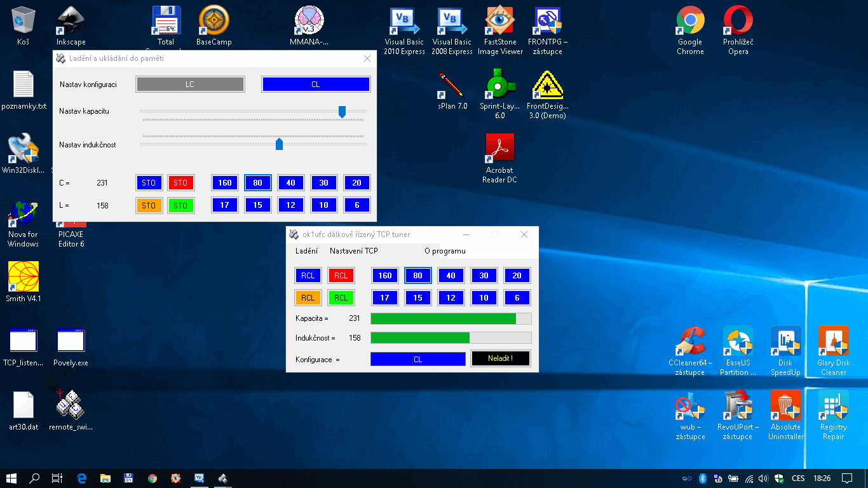The width and height of the screenshot is (868, 488).
Task: Click Edge browser in the taskbar
Action: (82, 478)
